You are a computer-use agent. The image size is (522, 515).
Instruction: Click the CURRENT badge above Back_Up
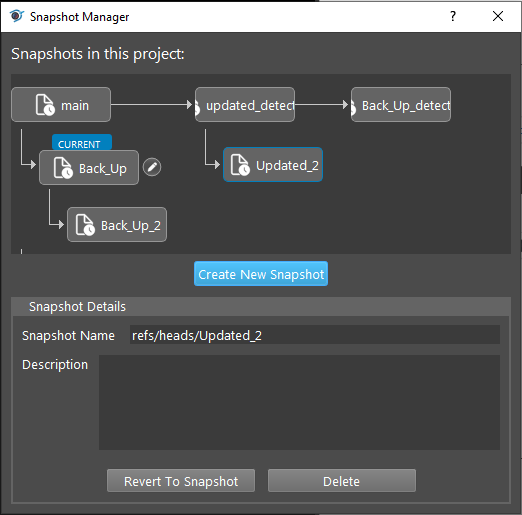pos(82,142)
